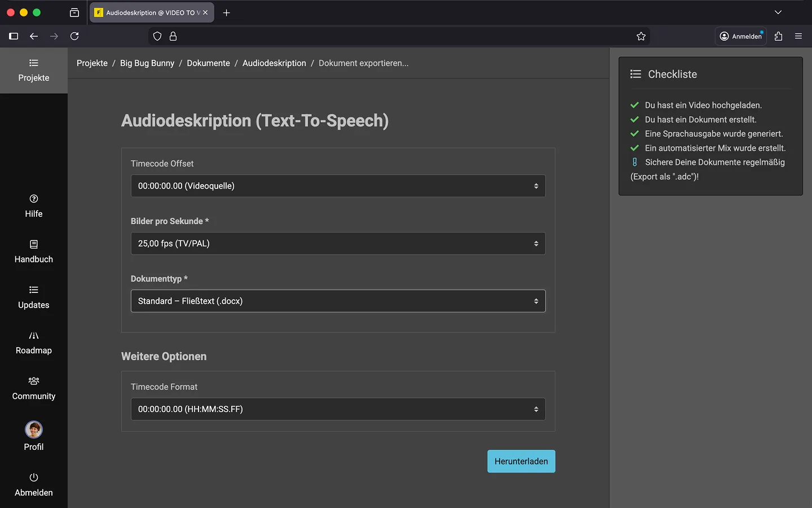Viewport: 812px width, 508px height.
Task: Click the Projekte sidebar item
Action: [x=33, y=71]
